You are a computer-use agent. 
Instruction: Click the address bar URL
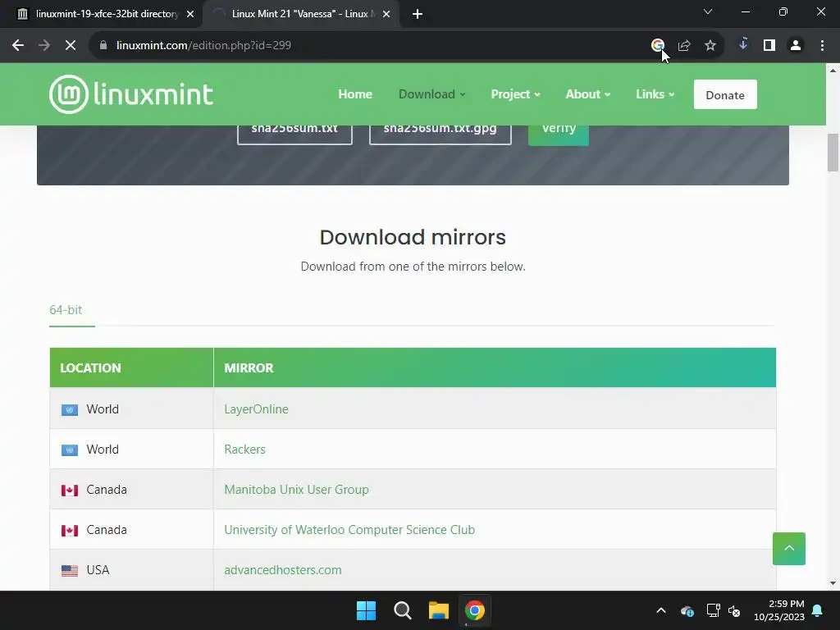click(x=203, y=46)
